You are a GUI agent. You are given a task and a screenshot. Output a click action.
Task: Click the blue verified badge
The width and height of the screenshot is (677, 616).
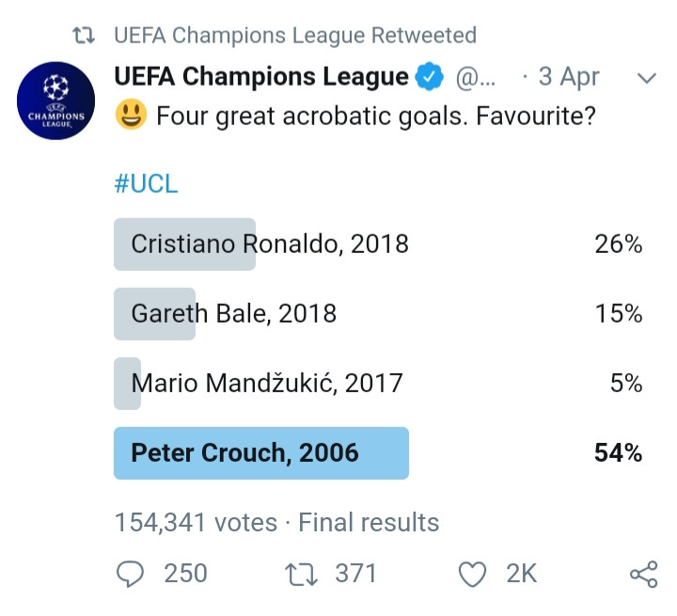click(430, 77)
